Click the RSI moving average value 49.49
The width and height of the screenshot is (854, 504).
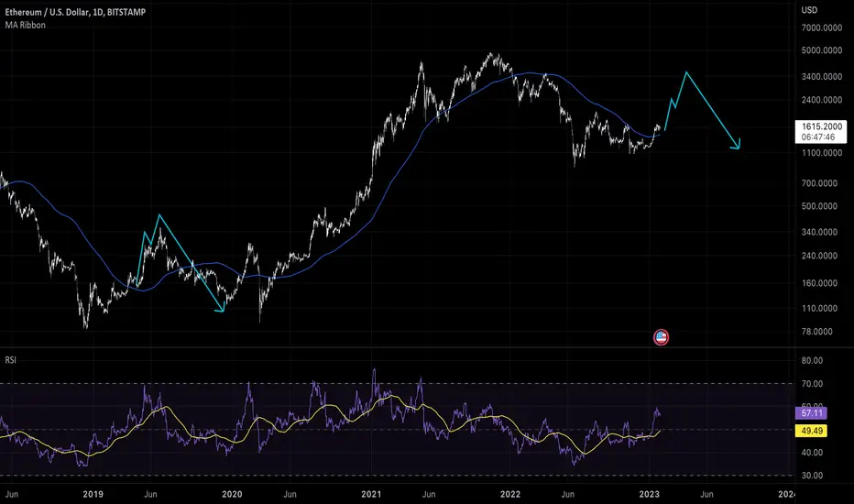click(812, 431)
